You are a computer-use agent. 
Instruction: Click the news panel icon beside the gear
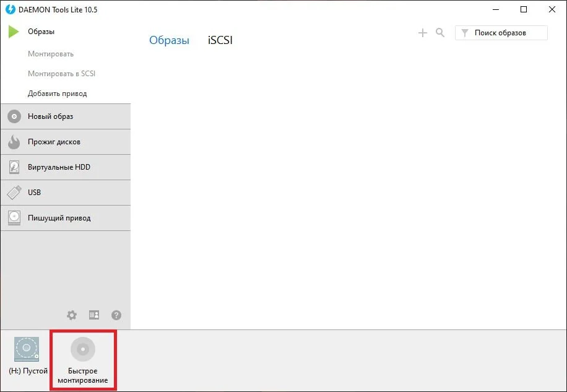(94, 315)
